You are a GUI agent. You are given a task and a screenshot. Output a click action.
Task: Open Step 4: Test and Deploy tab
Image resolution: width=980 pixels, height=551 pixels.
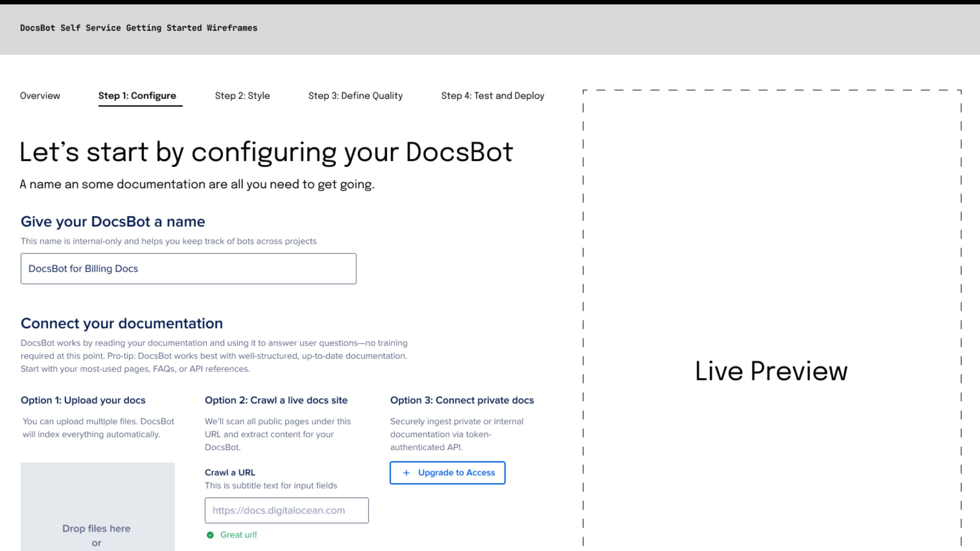click(x=493, y=96)
